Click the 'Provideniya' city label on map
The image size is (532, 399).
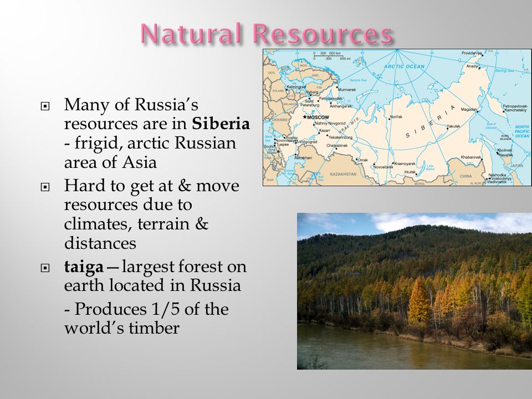pos(472,53)
